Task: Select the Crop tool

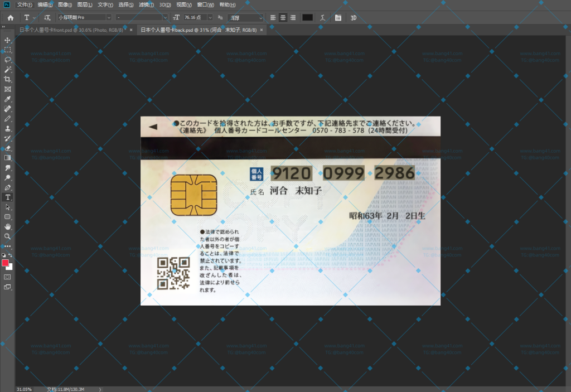Action: [8, 79]
